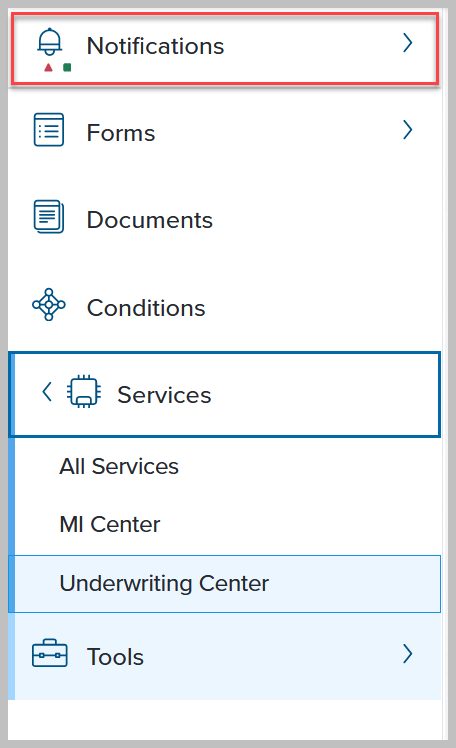
Task: Click the Notifications bell icon
Action: tap(50, 42)
